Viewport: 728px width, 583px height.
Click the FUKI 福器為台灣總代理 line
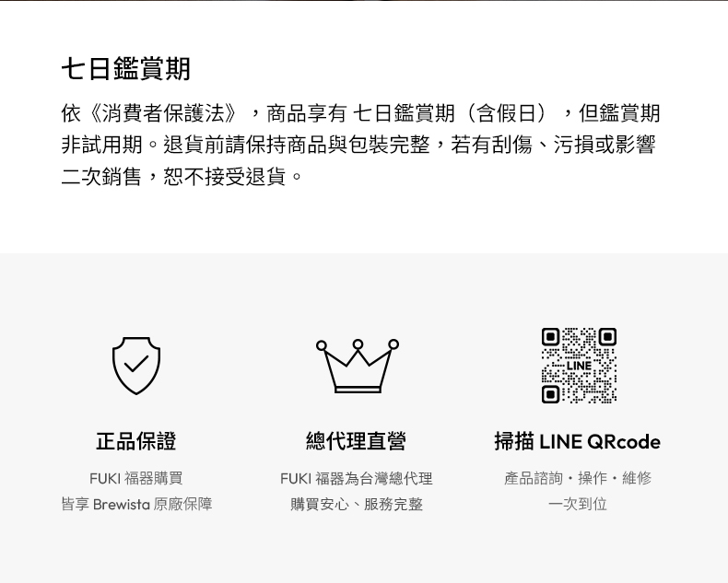[x=357, y=478]
